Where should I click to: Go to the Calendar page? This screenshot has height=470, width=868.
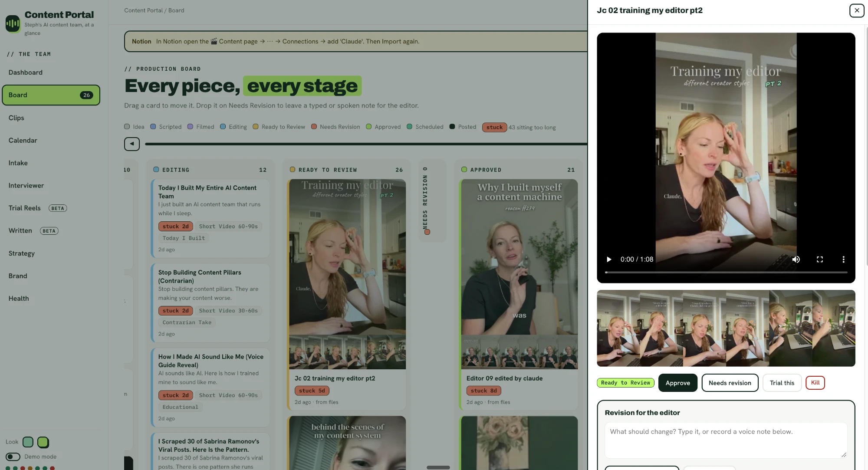(x=51, y=140)
